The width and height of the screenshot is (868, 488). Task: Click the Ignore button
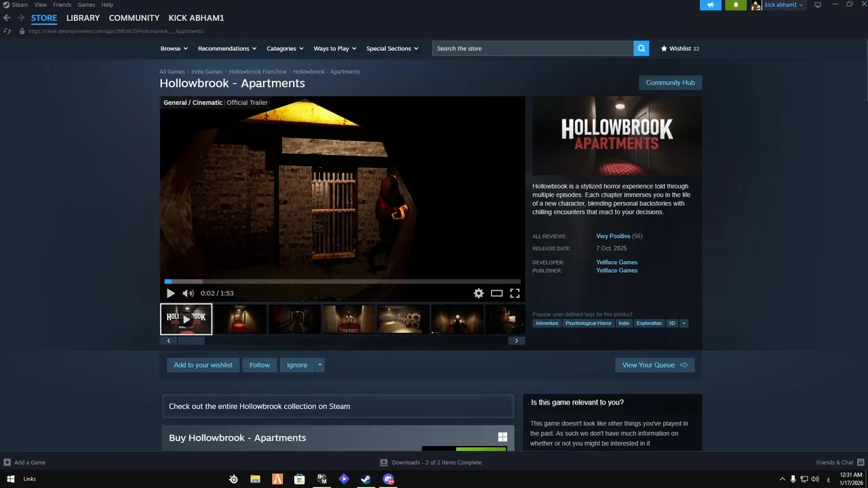tap(297, 365)
